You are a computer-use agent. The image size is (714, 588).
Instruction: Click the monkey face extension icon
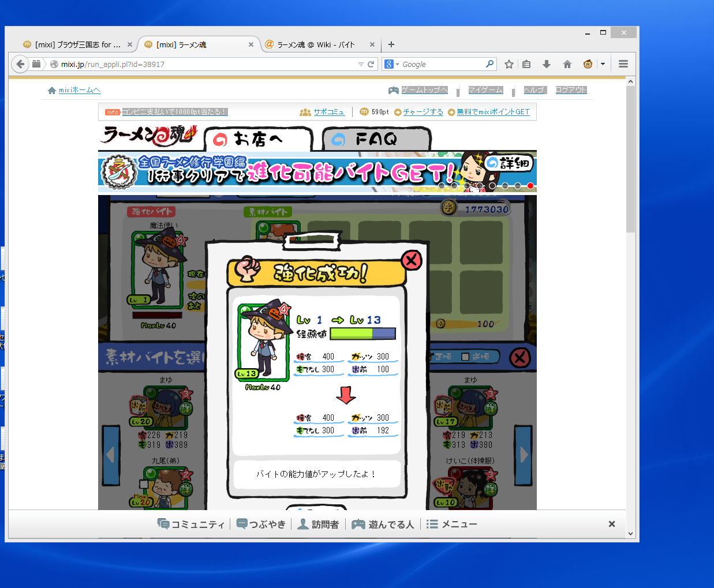(588, 64)
